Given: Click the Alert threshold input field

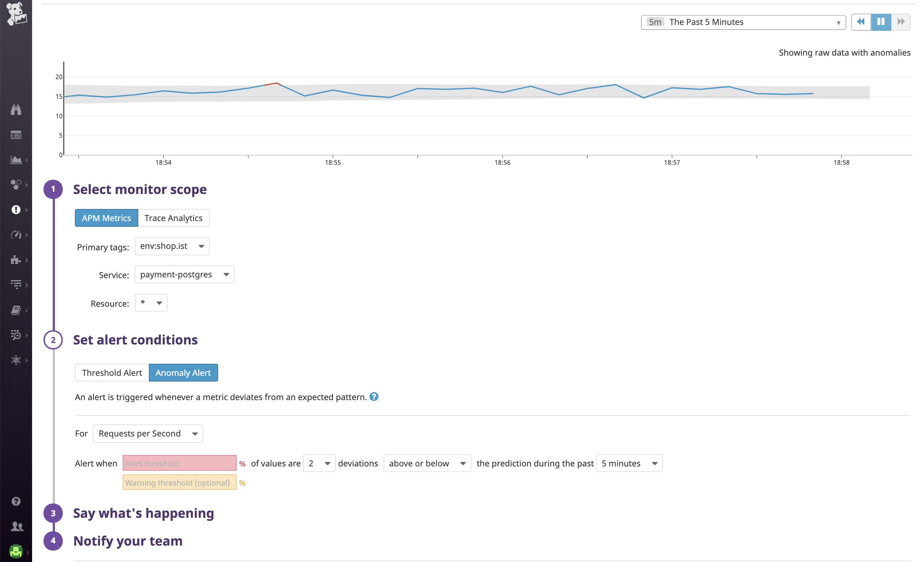Looking at the screenshot, I should pyautogui.click(x=179, y=463).
